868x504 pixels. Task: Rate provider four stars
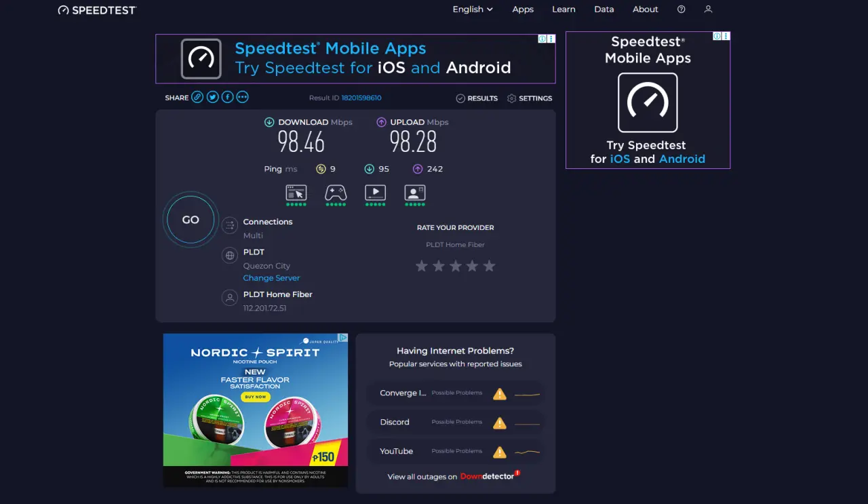coord(472,266)
